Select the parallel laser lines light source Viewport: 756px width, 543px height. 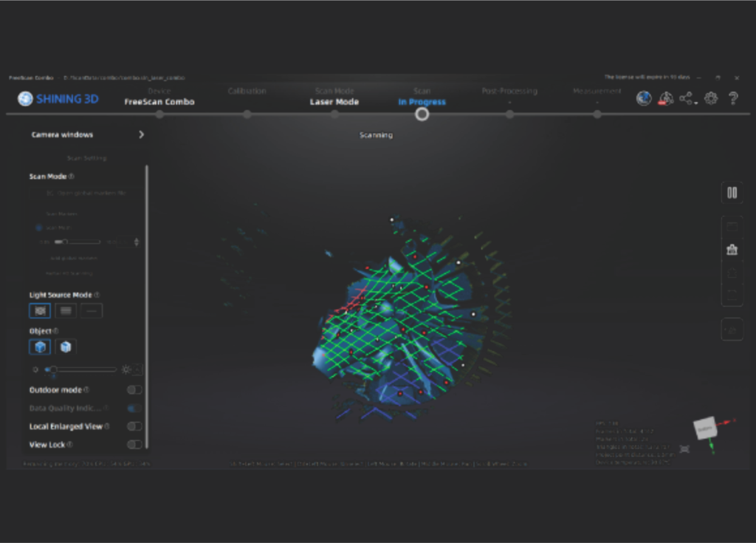click(66, 311)
